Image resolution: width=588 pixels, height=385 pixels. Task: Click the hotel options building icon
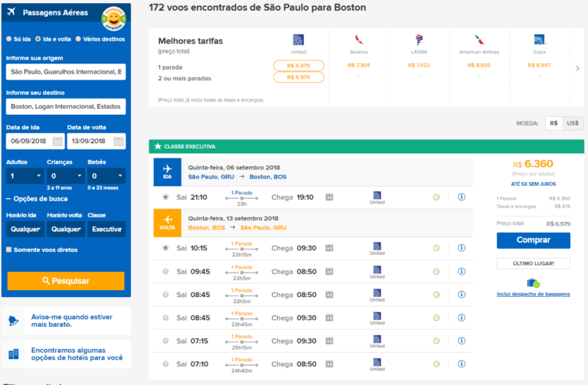point(13,354)
